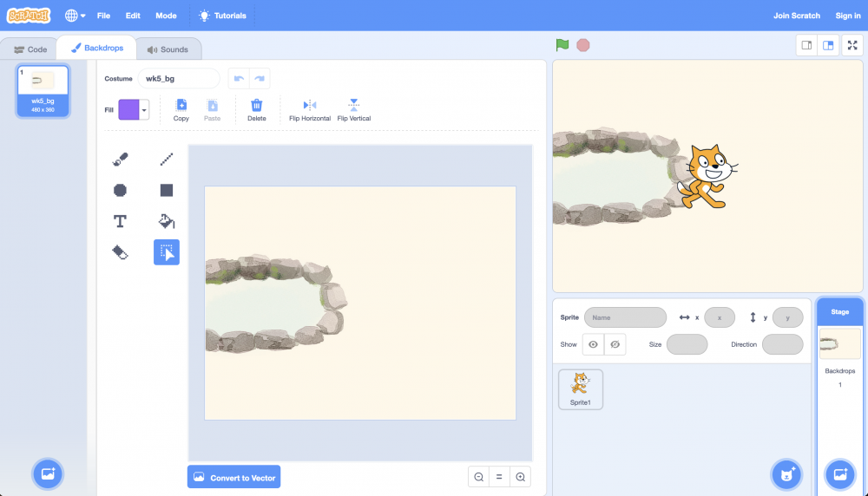Click the sprite Size field
The image size is (868, 496).
click(x=687, y=344)
